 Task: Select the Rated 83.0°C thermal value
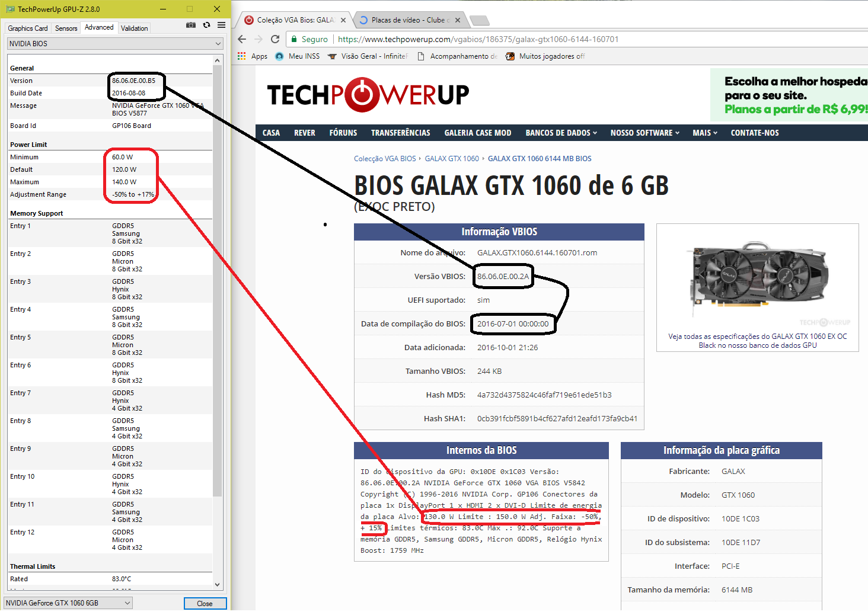[x=122, y=579]
